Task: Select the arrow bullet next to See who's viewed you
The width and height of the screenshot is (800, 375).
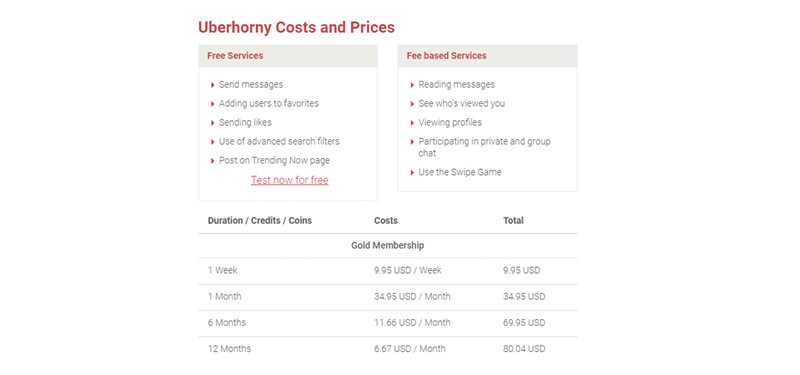Action: [x=412, y=104]
